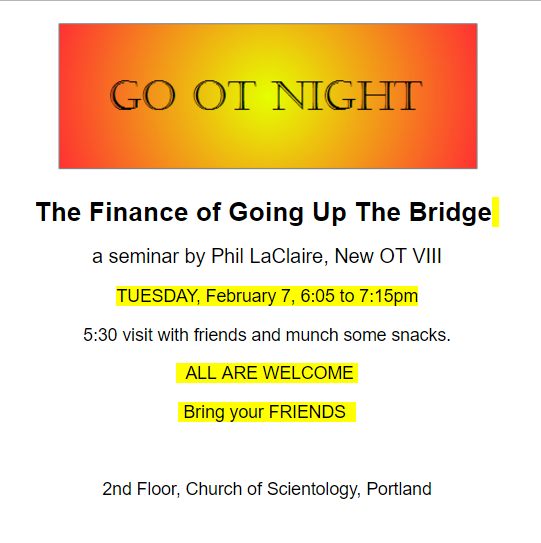541x543 pixels.
Task: Click the GO OT NIGHT banner image
Action: (268, 96)
